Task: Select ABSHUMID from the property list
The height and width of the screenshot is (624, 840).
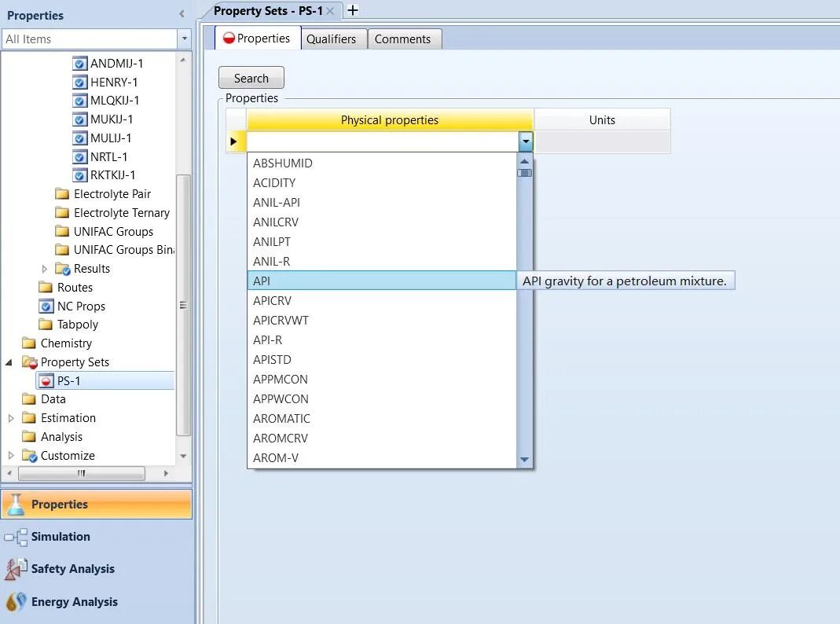Action: click(381, 163)
